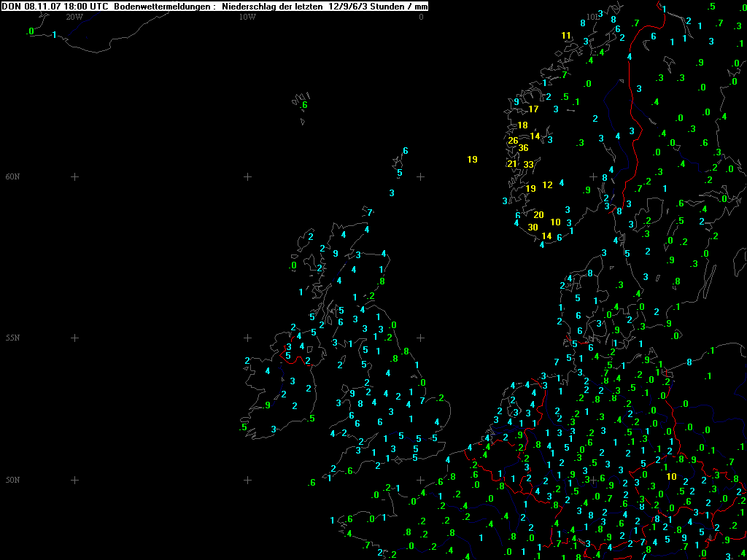Click the yellow 19 value over the sea
This screenshot has height=560, width=747.
[472, 160]
